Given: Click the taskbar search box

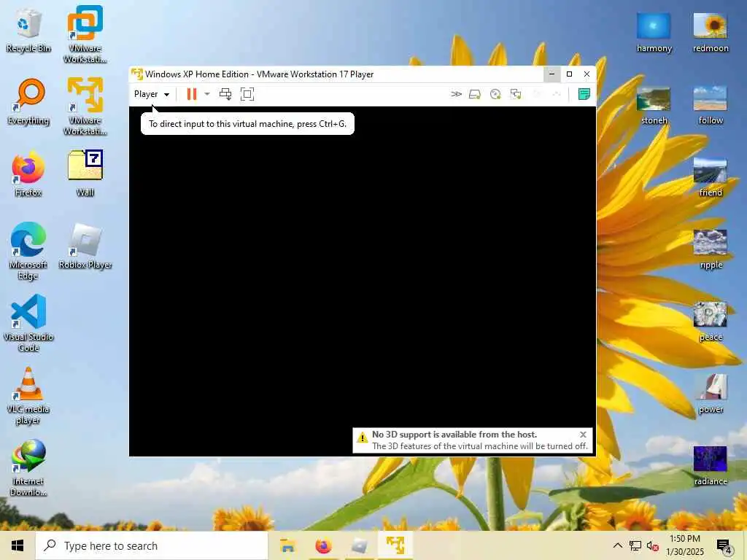Looking at the screenshot, I should (x=152, y=545).
